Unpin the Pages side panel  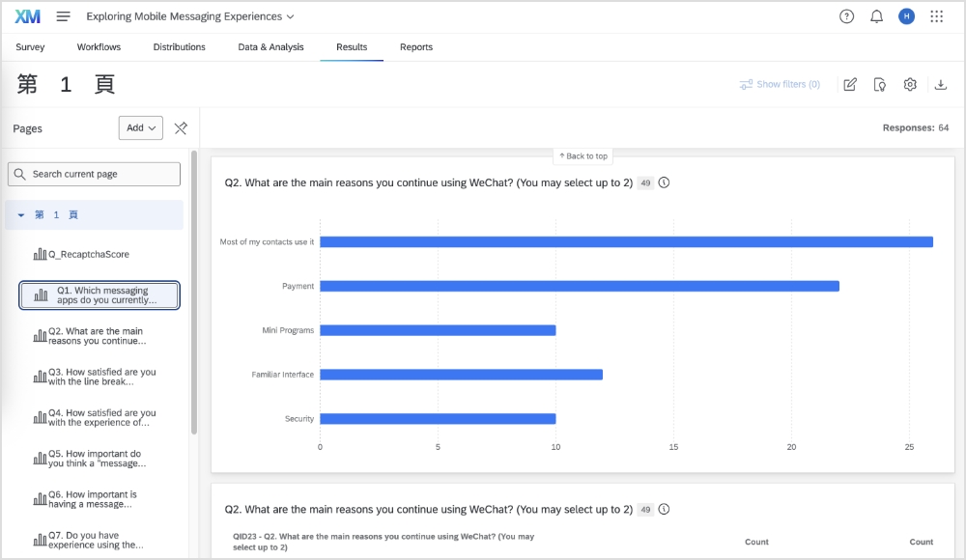click(181, 128)
